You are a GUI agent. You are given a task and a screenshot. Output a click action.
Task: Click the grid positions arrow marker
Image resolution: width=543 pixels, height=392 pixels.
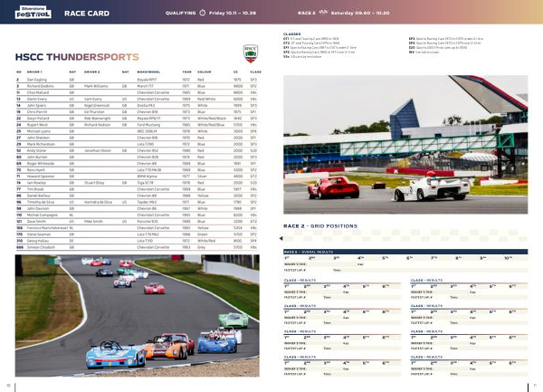tap(281, 238)
